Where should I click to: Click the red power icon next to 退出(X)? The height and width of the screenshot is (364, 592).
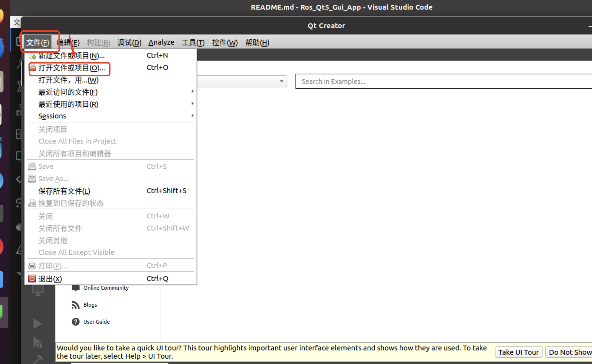(x=32, y=279)
